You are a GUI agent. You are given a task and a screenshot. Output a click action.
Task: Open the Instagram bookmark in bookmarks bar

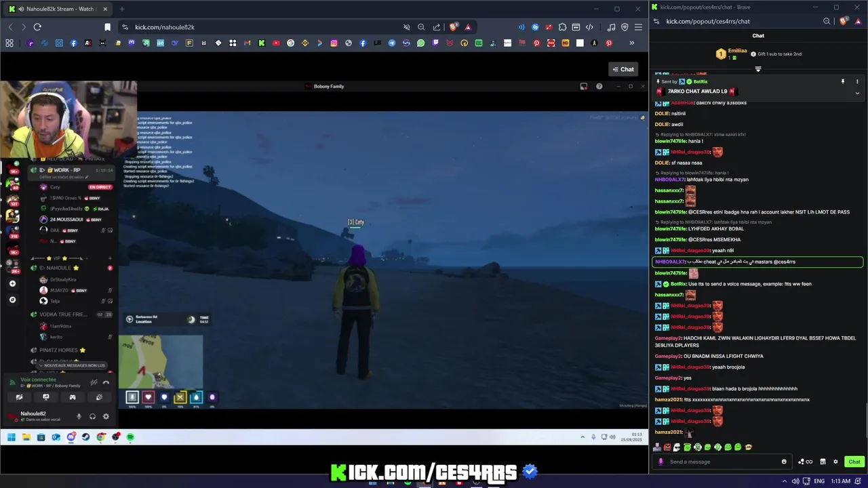[334, 43]
